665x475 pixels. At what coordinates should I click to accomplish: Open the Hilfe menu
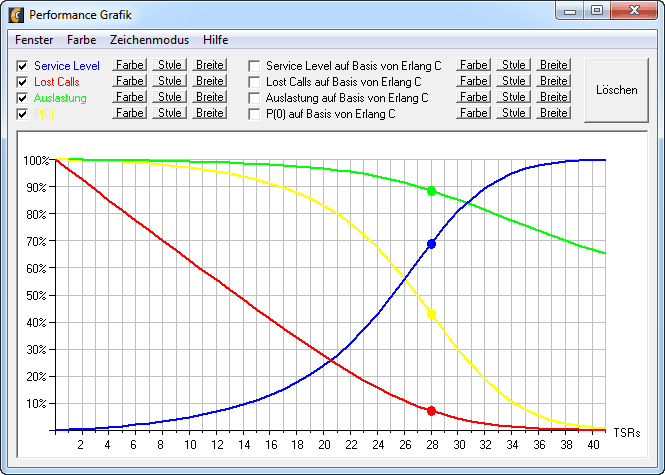tap(215, 40)
